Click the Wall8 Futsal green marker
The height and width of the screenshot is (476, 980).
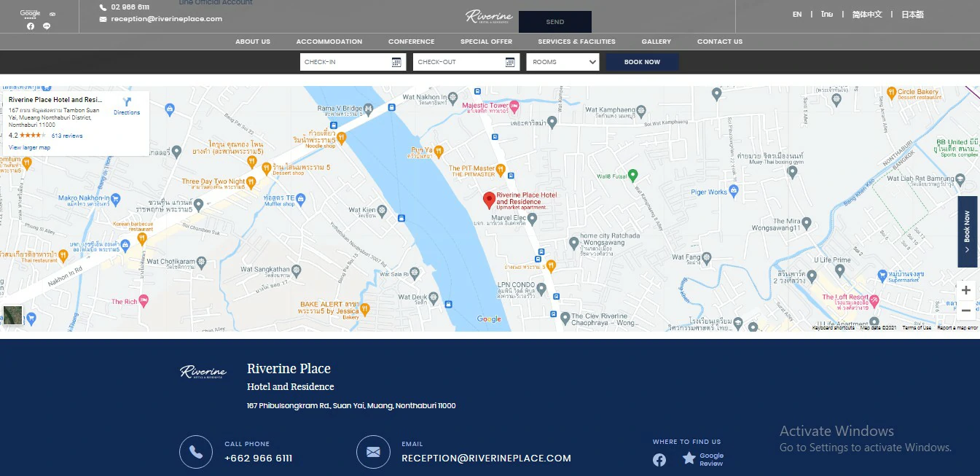[x=632, y=175]
